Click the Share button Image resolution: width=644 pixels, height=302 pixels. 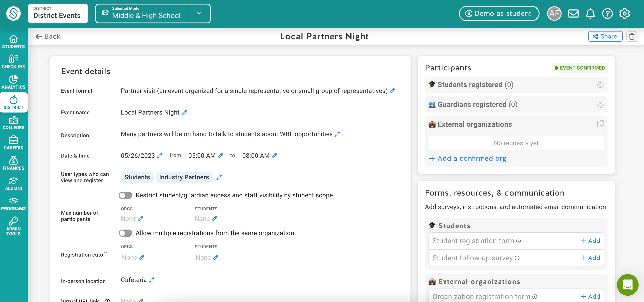coord(605,36)
